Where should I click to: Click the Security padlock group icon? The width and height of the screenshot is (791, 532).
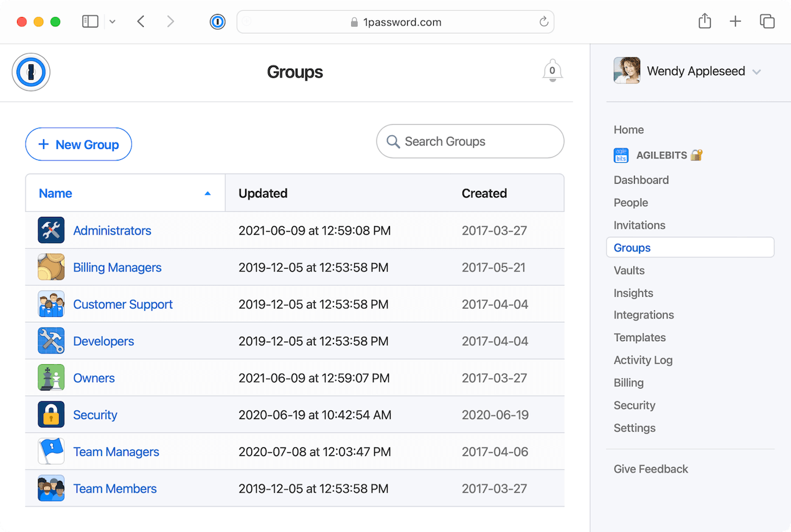pyautogui.click(x=51, y=415)
